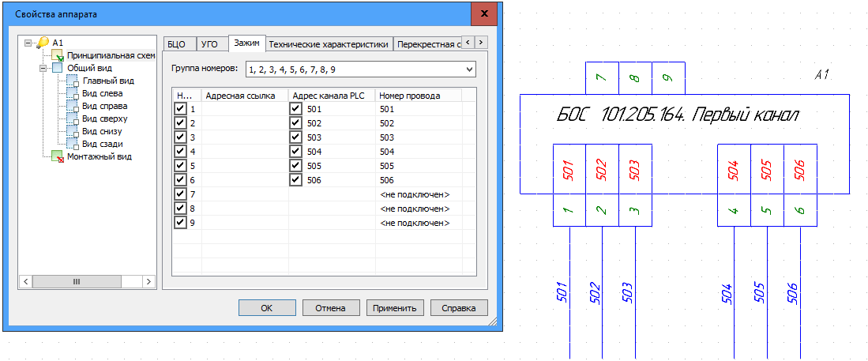Viewport: 868px width, 361px height.
Task: Click the Общий вид node icon
Action: click(x=58, y=69)
